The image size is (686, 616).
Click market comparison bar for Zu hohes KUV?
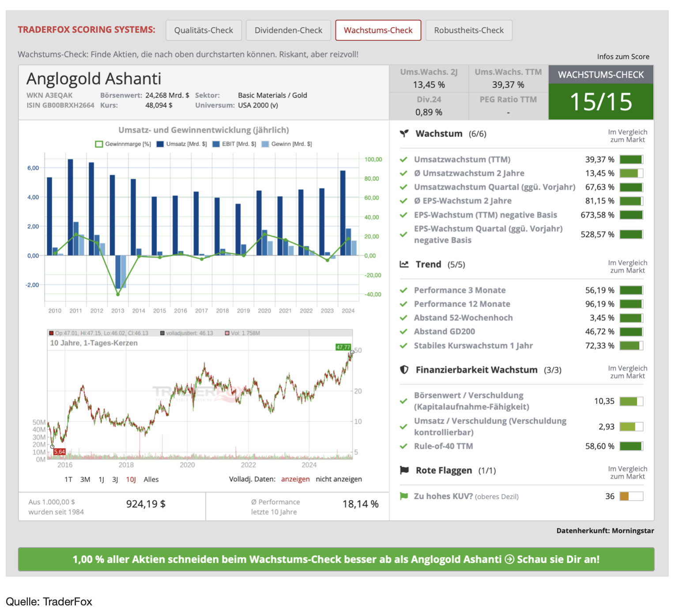pos(631,496)
